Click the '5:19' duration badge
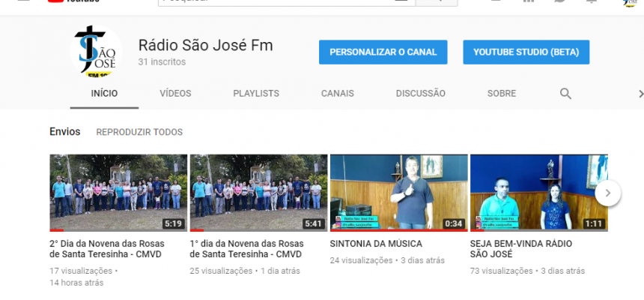This screenshot has width=644, height=300. pyautogui.click(x=173, y=223)
